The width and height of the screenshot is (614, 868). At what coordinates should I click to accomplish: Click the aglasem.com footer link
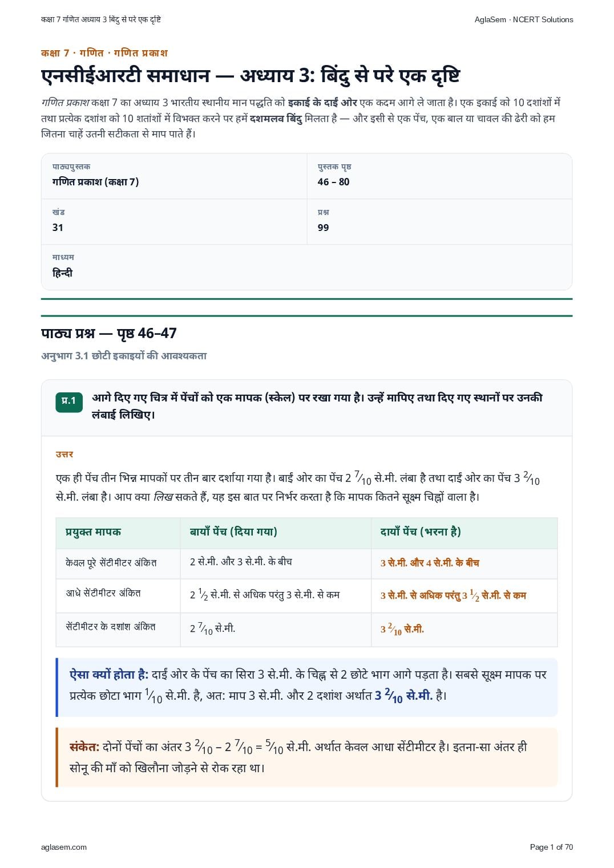pos(64,847)
